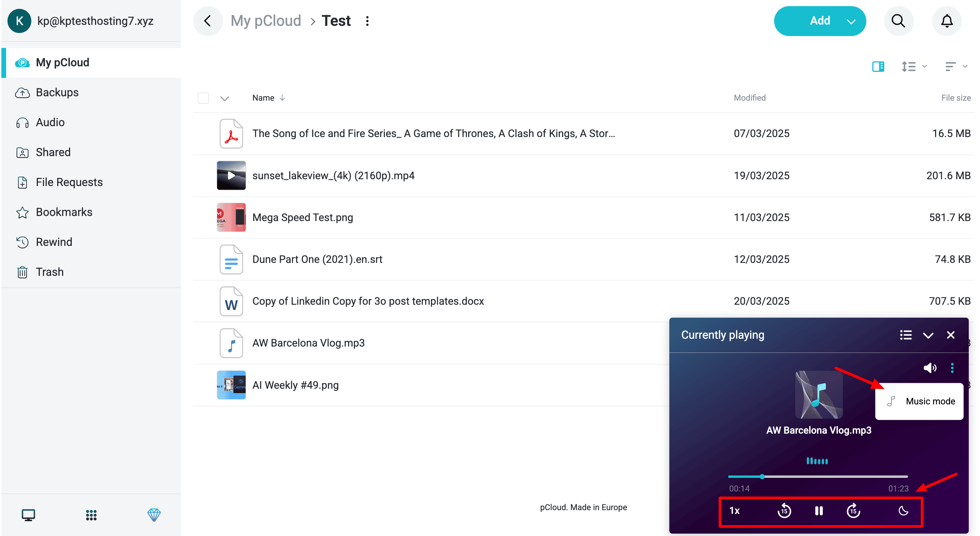
Task: Toggle the info side panel view
Action: point(878,67)
